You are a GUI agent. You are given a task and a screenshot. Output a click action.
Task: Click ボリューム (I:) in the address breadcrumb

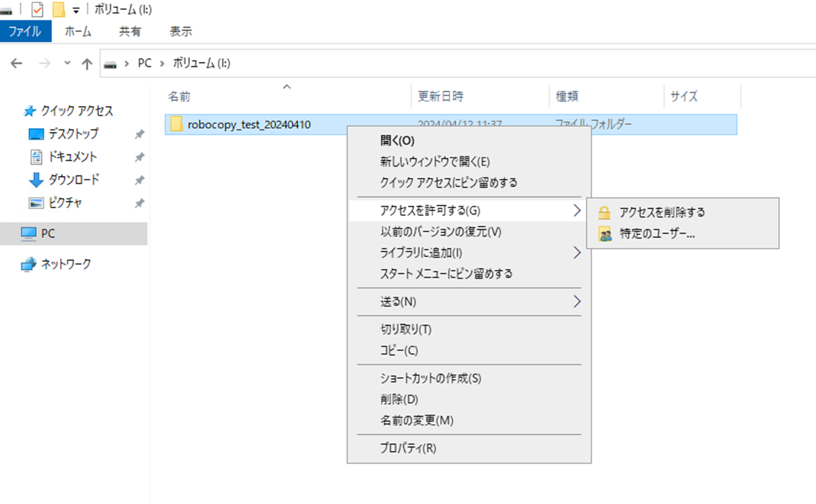pyautogui.click(x=202, y=63)
